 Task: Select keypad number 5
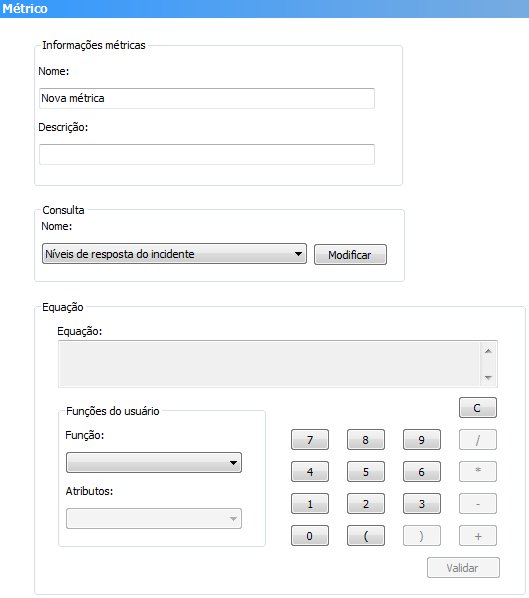pyautogui.click(x=366, y=472)
